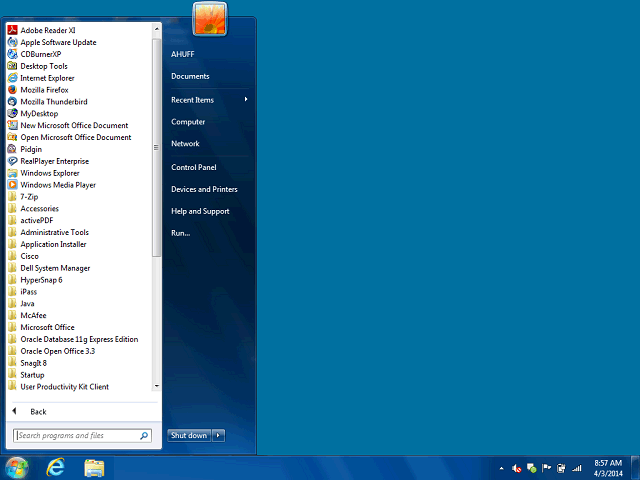Open Mozilla Thunderbird icon
Image resolution: width=640 pixels, height=480 pixels.
pyautogui.click(x=12, y=101)
